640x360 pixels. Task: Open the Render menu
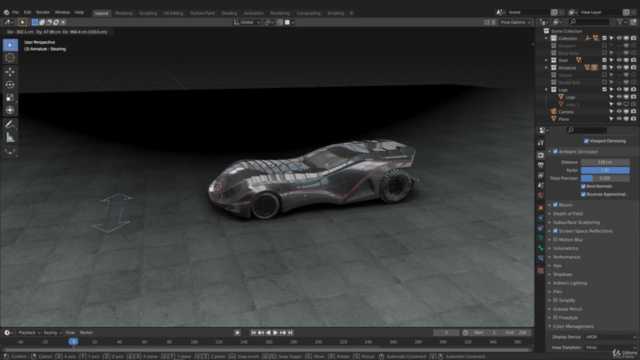click(x=43, y=12)
